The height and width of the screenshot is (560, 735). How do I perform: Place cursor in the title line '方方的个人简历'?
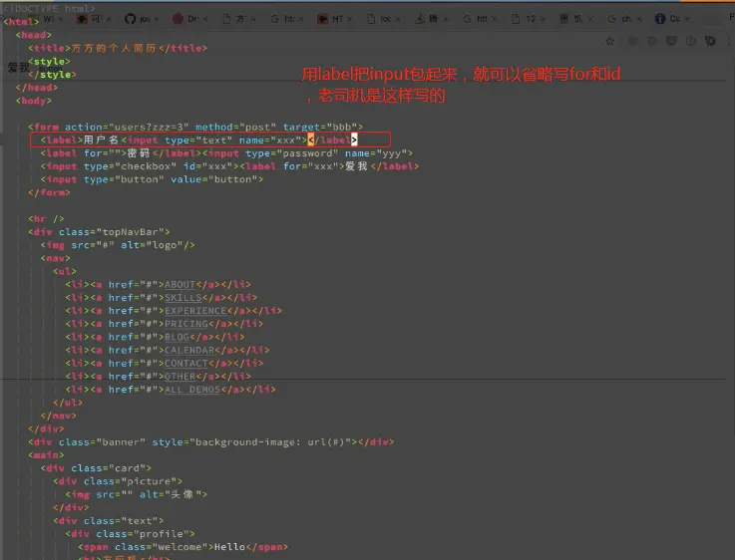(x=118, y=48)
